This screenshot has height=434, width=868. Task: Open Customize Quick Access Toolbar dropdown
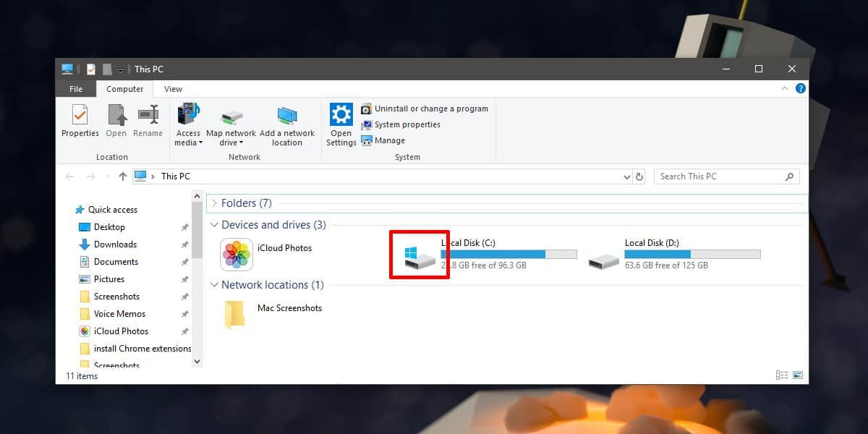click(121, 69)
